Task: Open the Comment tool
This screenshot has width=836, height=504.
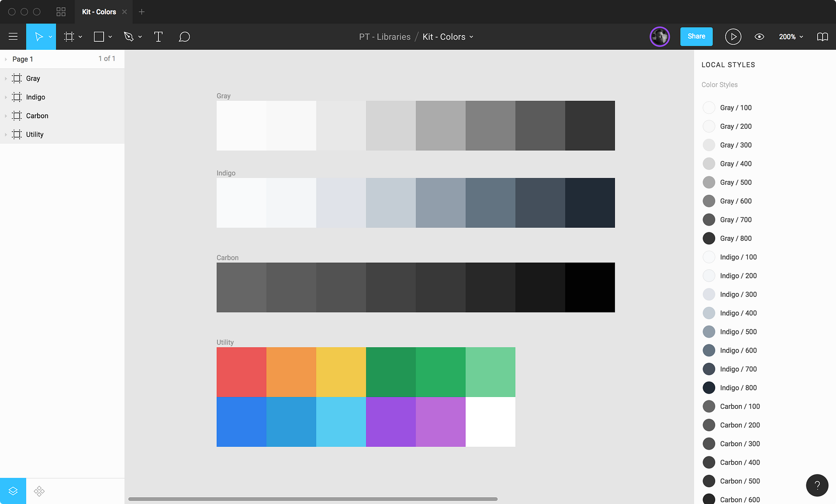Action: [x=184, y=36]
